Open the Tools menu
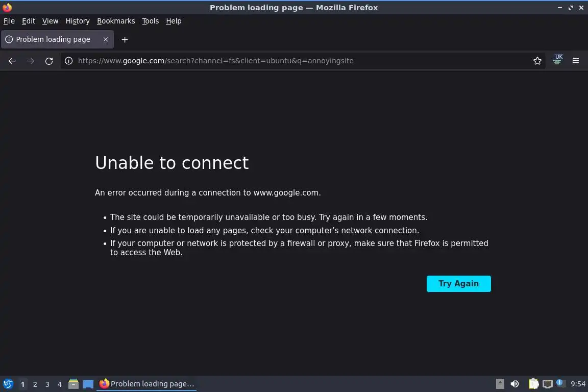 (x=151, y=21)
